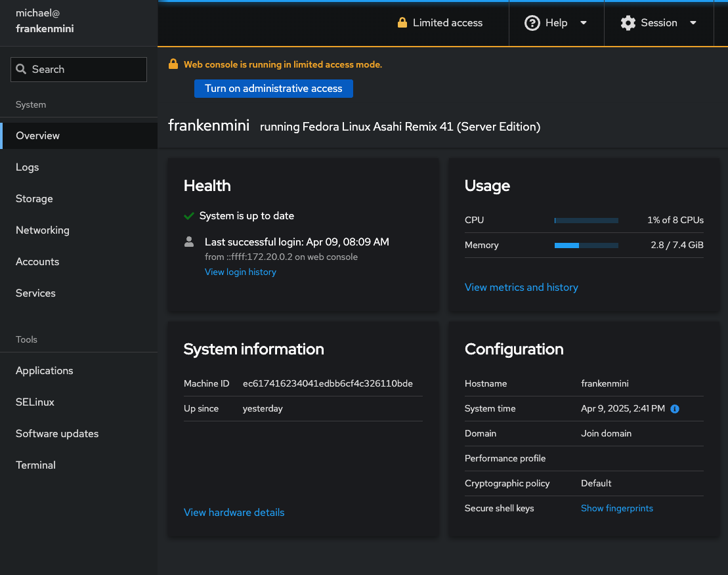Click the Help question mark icon
The width and height of the screenshot is (728, 575).
[x=532, y=23]
